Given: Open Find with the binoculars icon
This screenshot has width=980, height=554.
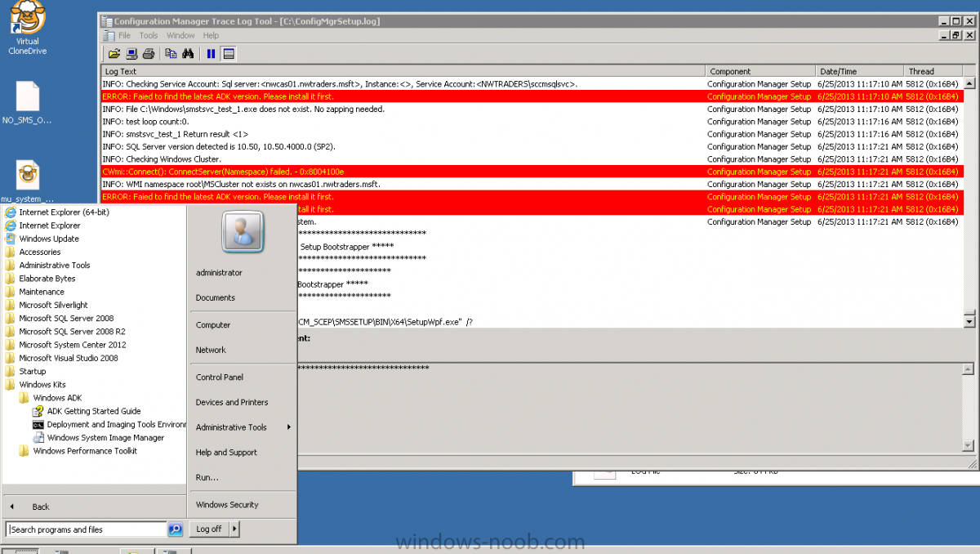Looking at the screenshot, I should pyautogui.click(x=188, y=54).
